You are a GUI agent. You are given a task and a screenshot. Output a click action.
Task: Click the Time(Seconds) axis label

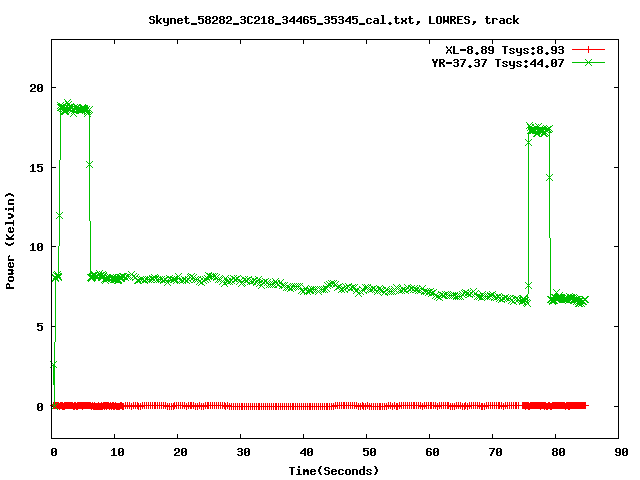tap(333, 471)
